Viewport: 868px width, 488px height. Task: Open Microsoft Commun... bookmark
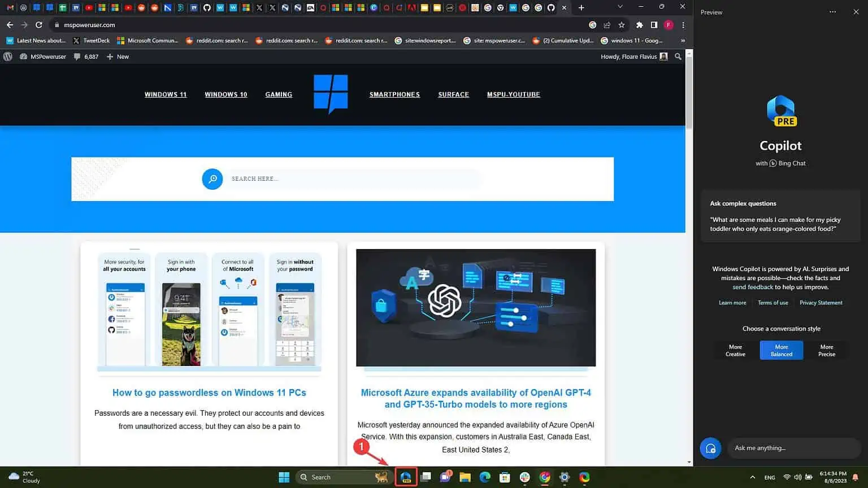147,41
